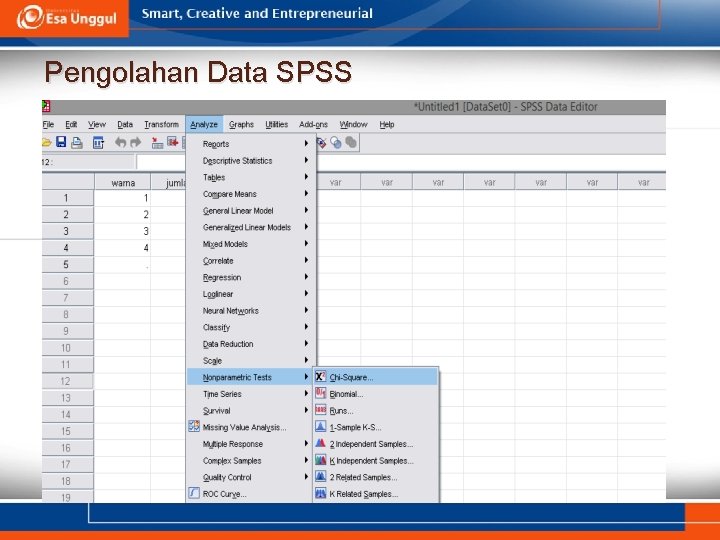Choose Neural Networks in the Analyze menu
The image size is (720, 540).
click(250, 310)
